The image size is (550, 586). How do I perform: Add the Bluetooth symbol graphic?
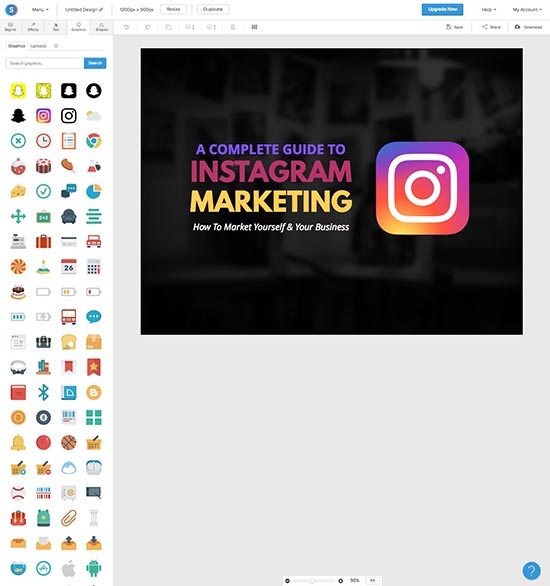coord(43,392)
